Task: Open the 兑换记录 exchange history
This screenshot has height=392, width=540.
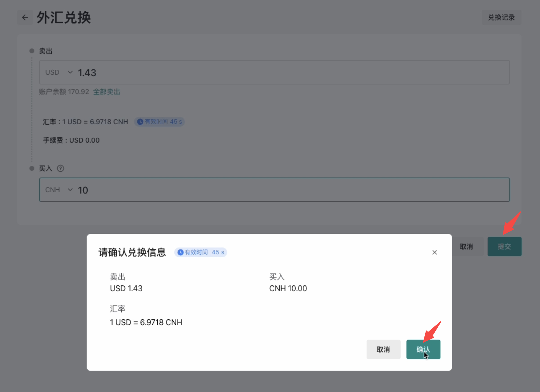Action: tap(501, 18)
